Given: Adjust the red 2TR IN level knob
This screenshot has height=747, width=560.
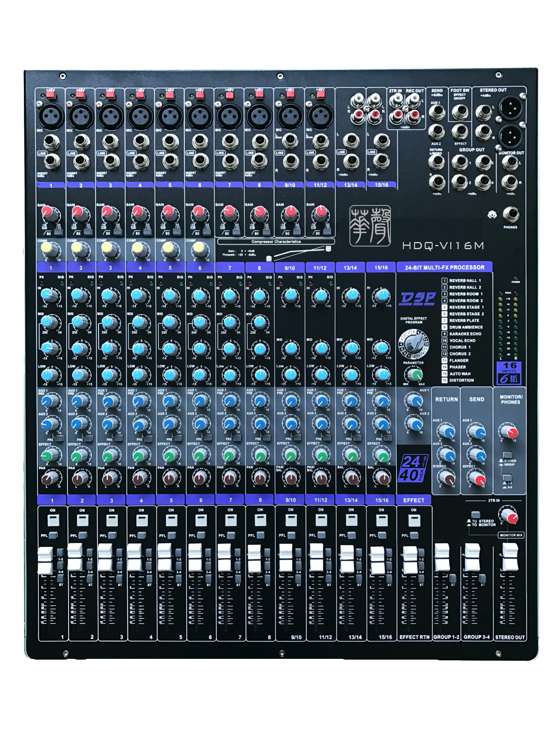Looking at the screenshot, I should click(x=510, y=516).
